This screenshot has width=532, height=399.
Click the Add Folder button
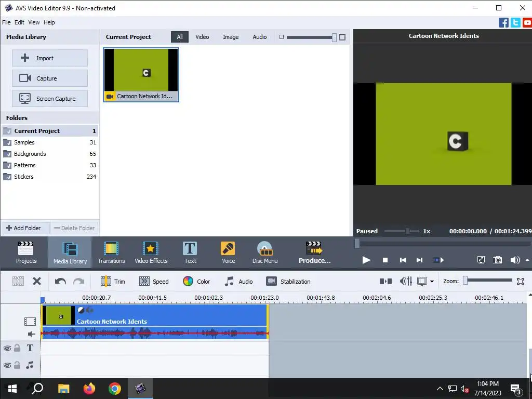coord(26,228)
